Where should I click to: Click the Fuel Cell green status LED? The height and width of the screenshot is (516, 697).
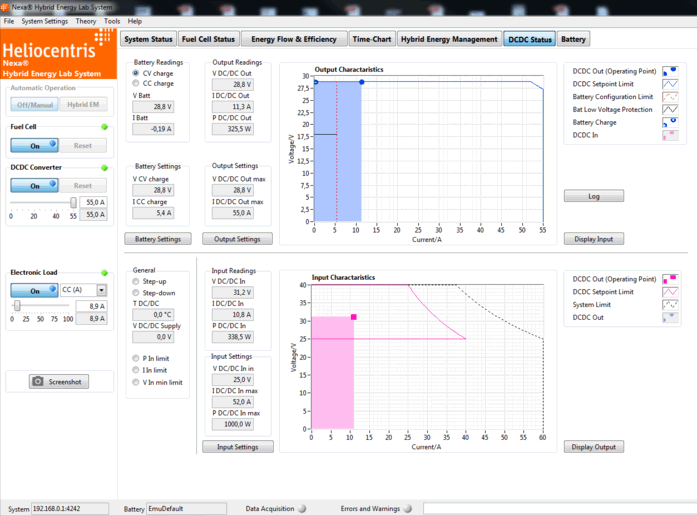coord(104,128)
